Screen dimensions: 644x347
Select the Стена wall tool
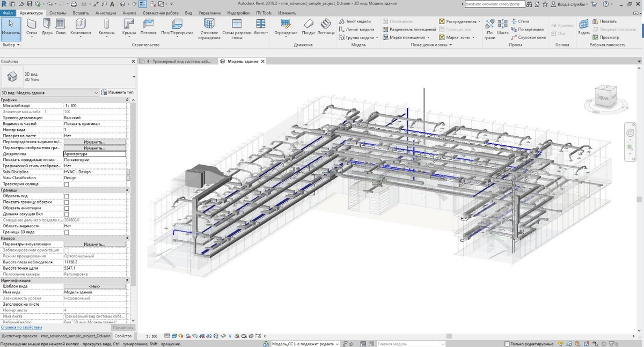point(32,27)
